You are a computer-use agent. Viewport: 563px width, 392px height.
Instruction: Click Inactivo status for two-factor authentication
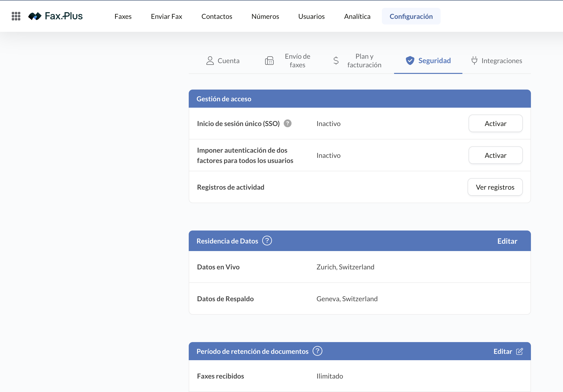point(328,155)
